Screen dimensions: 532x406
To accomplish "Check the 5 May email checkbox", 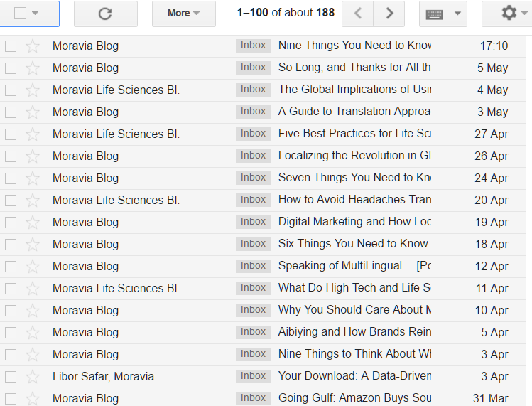I will point(11,68).
